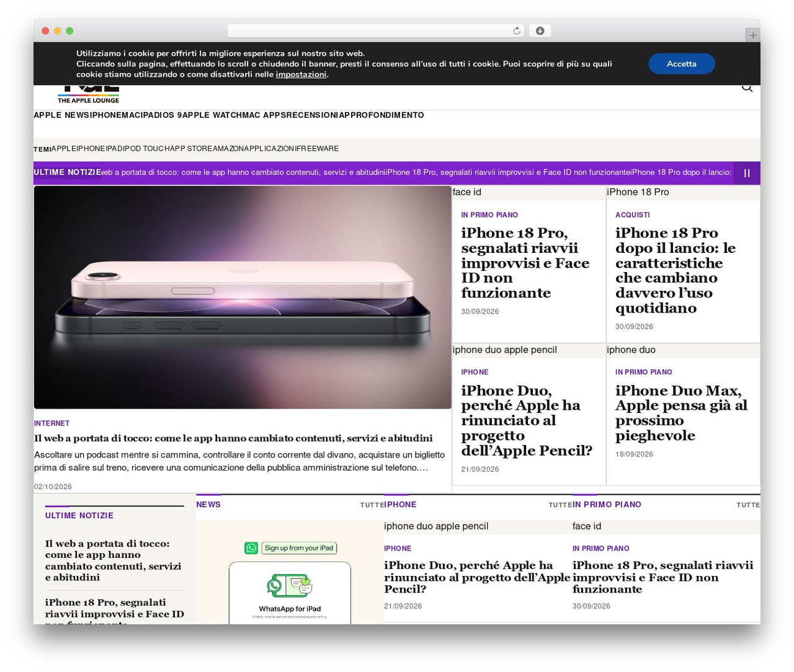The width and height of the screenshot is (794, 672).
Task: Open the RECENSIONI menu item
Action: 313,115
